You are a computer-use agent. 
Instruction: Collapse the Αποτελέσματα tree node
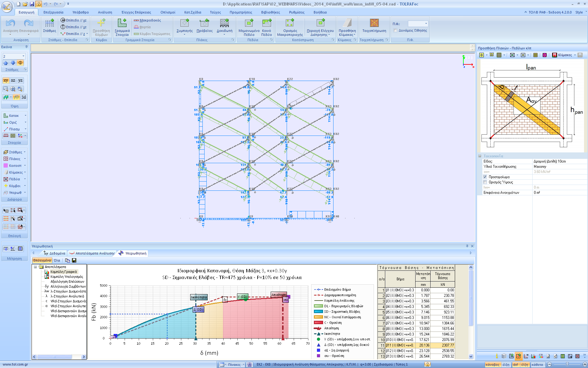click(x=36, y=267)
